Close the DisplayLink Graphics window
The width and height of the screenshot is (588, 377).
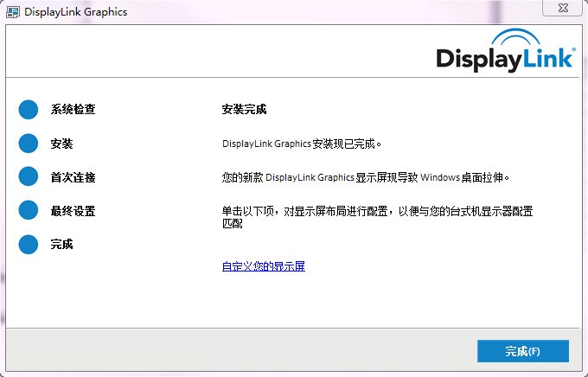(x=563, y=8)
